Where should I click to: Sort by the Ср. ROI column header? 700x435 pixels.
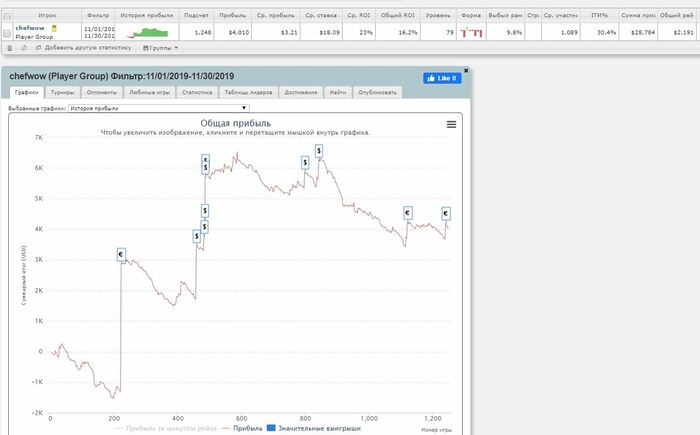point(359,15)
